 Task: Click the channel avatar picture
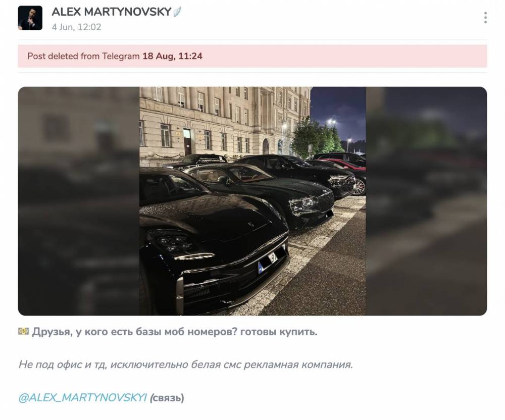[x=30, y=18]
